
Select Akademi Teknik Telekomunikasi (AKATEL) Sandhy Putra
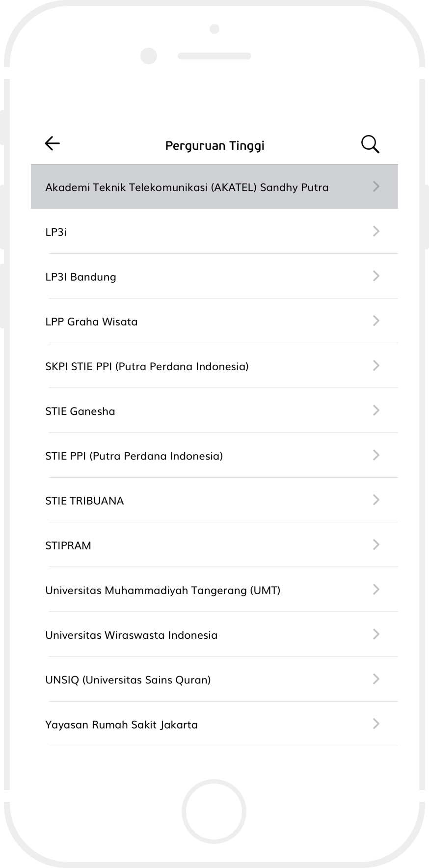coord(187,188)
